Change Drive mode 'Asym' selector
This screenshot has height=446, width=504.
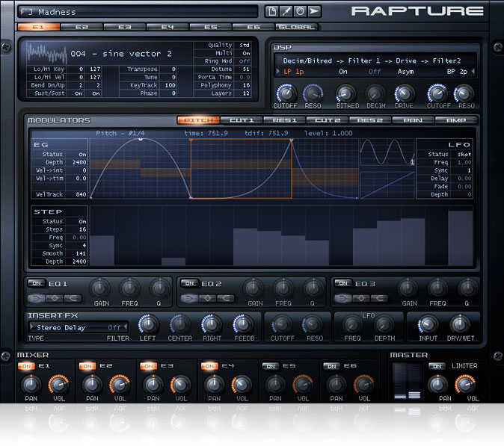pyautogui.click(x=405, y=72)
